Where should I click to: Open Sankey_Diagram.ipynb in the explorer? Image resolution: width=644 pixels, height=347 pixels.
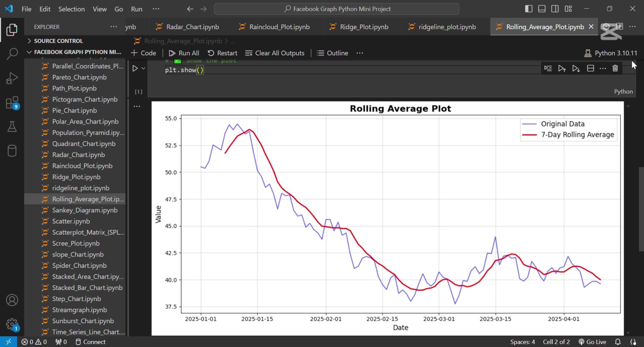coord(85,210)
